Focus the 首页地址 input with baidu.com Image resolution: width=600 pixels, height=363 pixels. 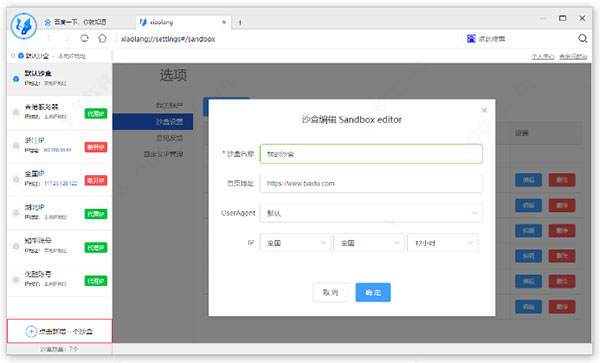point(371,183)
